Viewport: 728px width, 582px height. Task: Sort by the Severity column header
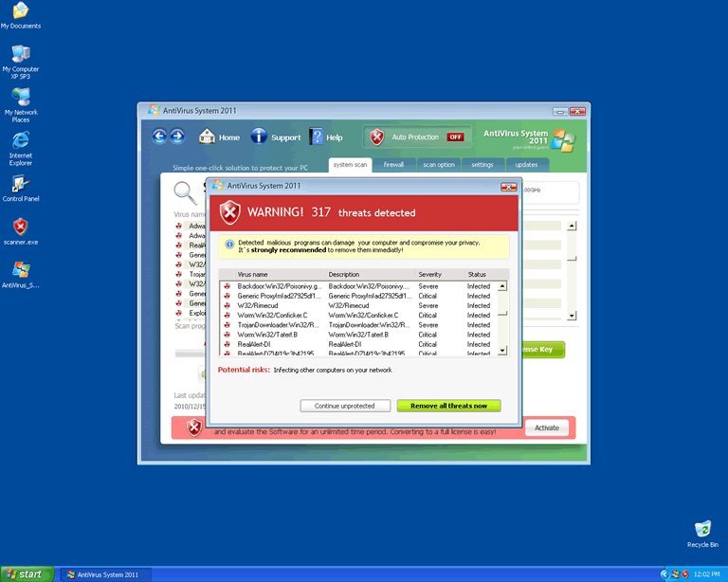point(430,275)
